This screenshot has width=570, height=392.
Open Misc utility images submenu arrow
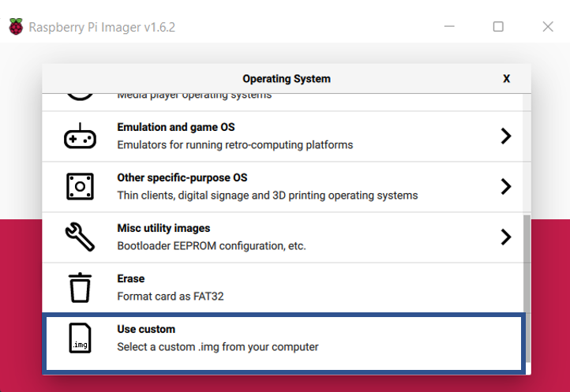(506, 237)
